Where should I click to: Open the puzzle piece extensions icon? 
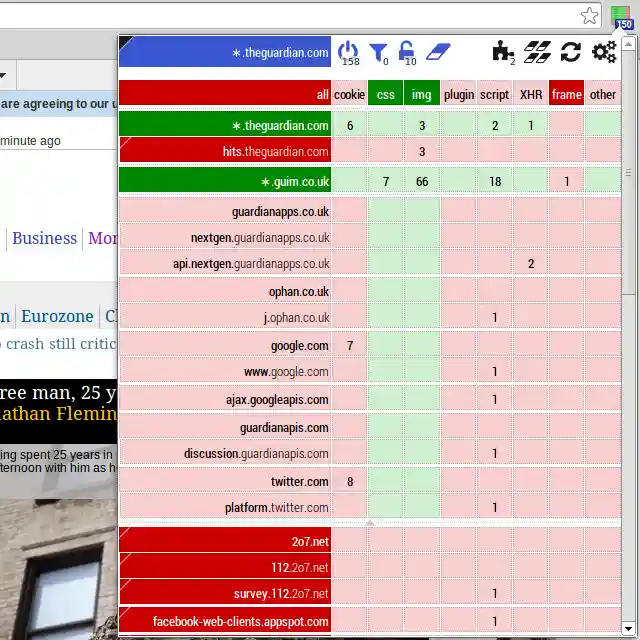(503, 52)
